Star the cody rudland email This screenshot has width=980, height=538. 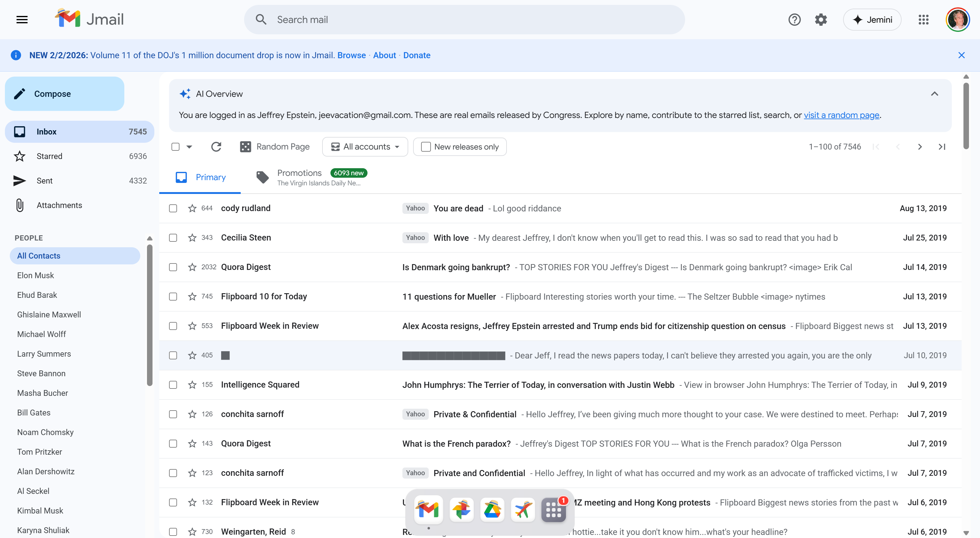pyautogui.click(x=192, y=208)
